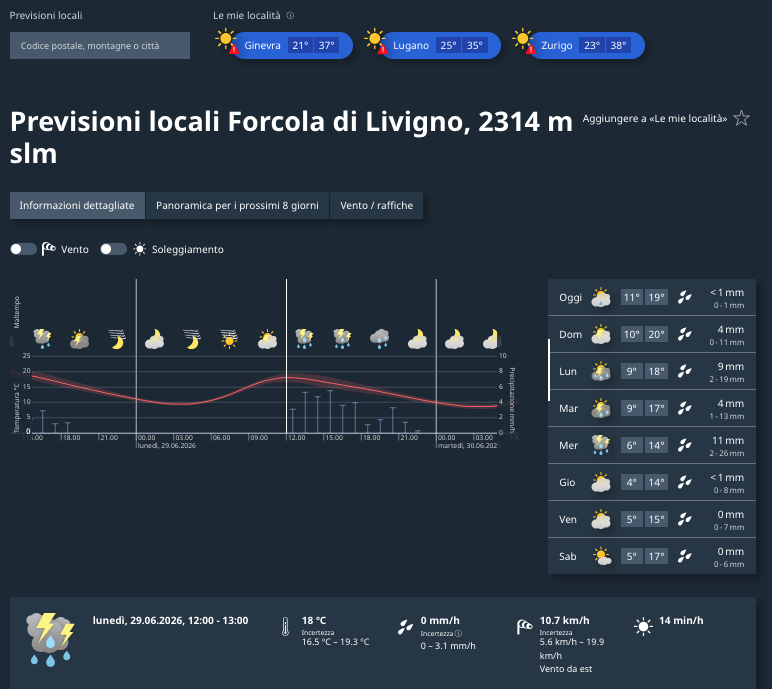Select the Dom forecast row
This screenshot has height=689, width=772.
[651, 334]
